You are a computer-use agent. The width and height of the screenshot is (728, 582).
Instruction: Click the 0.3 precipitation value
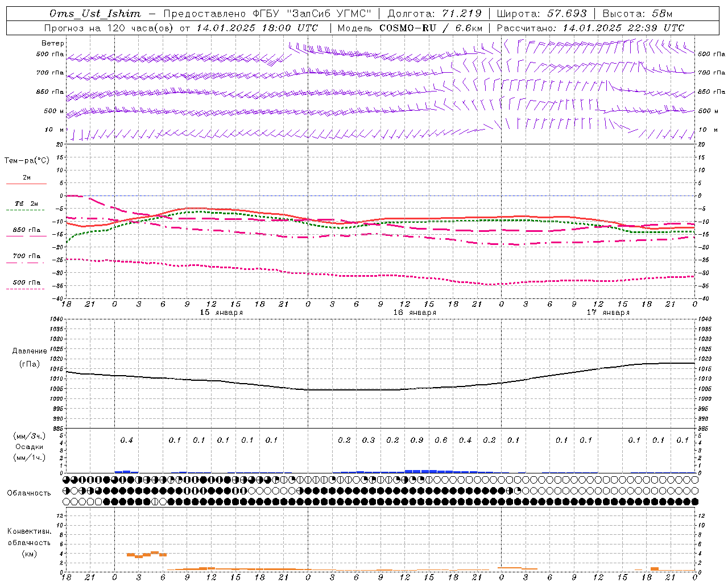point(369,440)
